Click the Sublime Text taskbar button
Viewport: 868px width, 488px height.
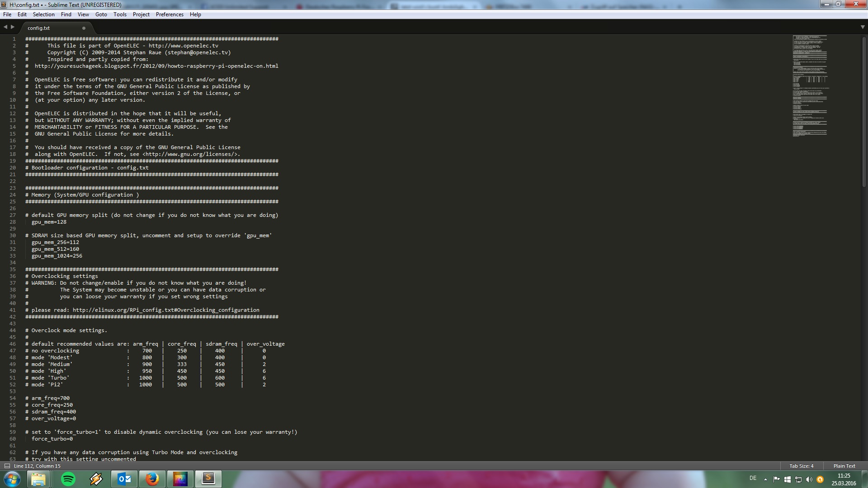pos(208,479)
